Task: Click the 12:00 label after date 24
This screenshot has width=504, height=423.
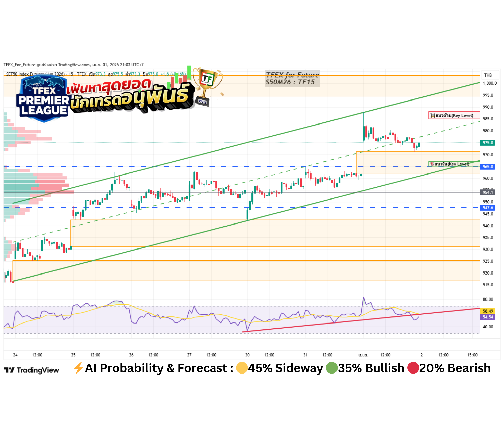Action: [x=37, y=355]
